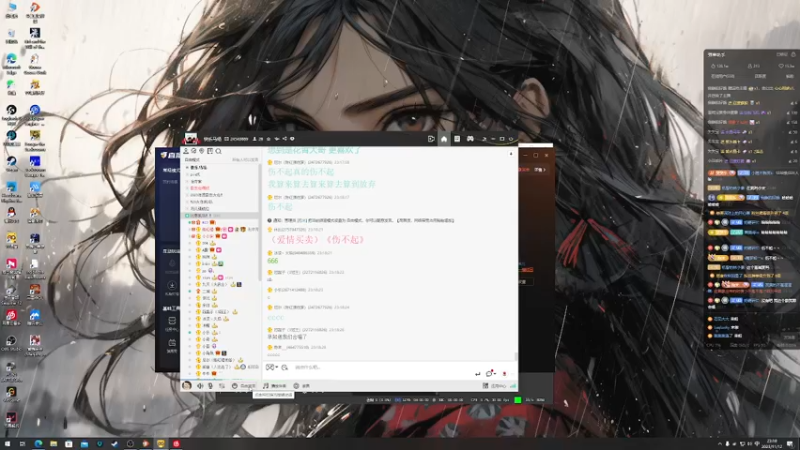Click the recording button in YY bottom bar
The image size is (800, 450).
(x=302, y=386)
